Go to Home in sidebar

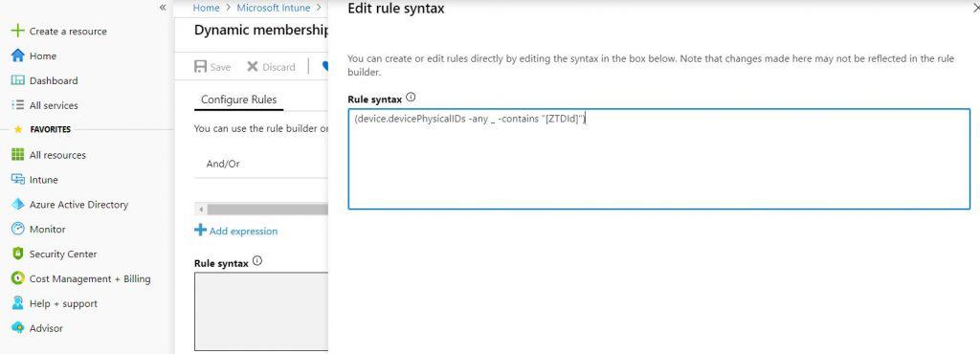(x=42, y=56)
